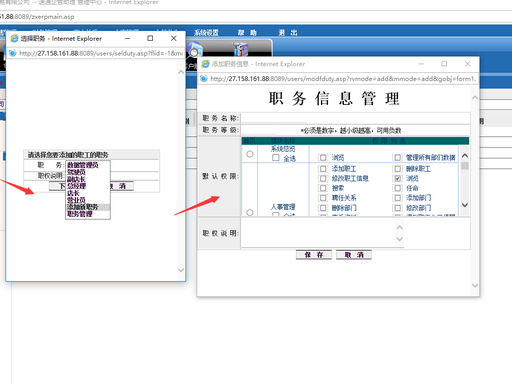Screen dimensions: 512x384
Task: Enable 管理所有部门数据 permission checkbox
Action: tap(397, 158)
